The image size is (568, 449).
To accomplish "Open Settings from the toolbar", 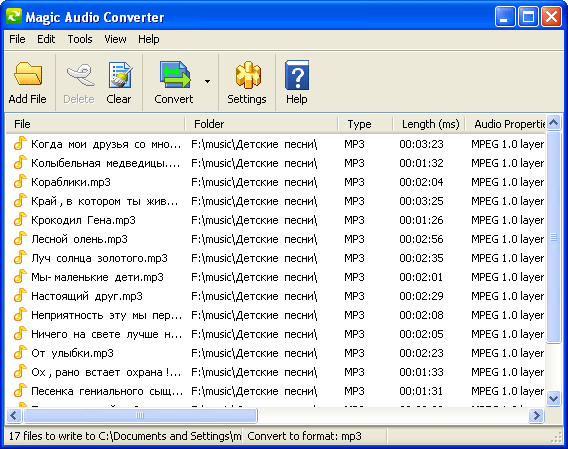I will coord(248,75).
